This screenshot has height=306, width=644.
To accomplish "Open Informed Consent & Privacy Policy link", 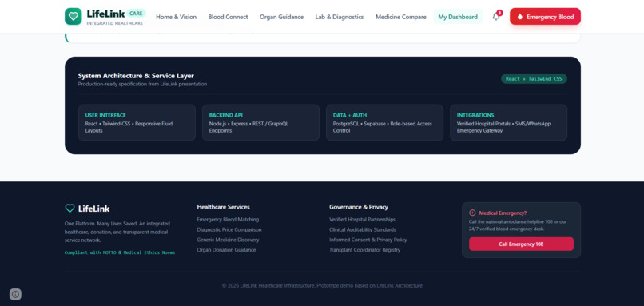I will click(x=368, y=240).
